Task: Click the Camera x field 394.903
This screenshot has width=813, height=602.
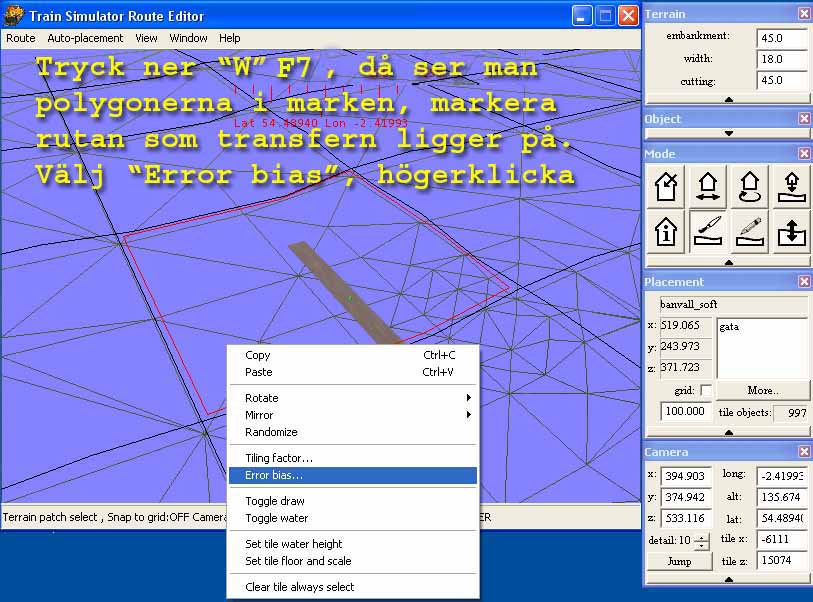Action: click(686, 475)
